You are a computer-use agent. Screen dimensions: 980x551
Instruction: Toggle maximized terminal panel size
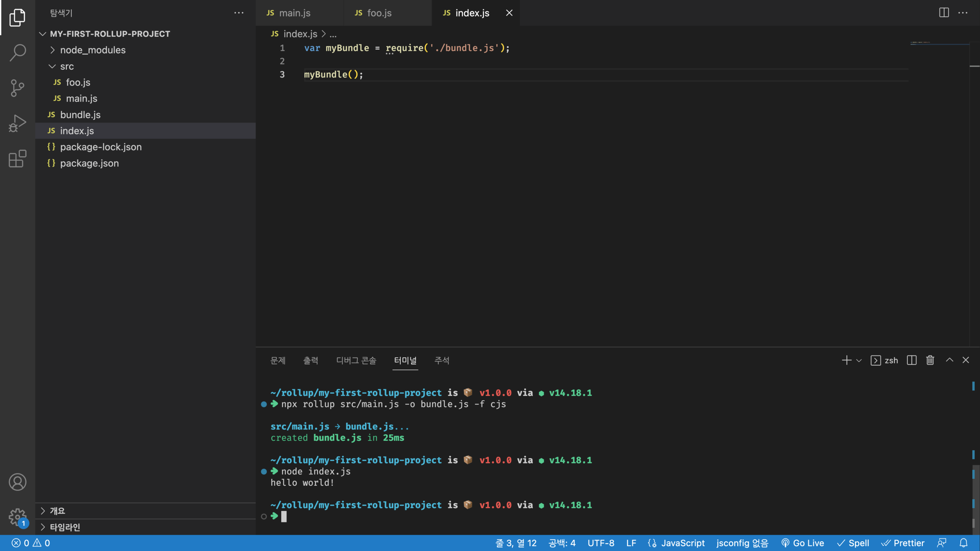pos(949,360)
